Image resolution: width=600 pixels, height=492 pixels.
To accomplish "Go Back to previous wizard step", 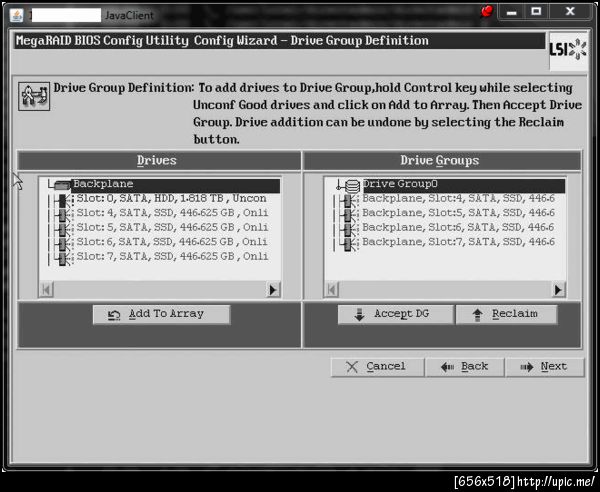I will (465, 367).
